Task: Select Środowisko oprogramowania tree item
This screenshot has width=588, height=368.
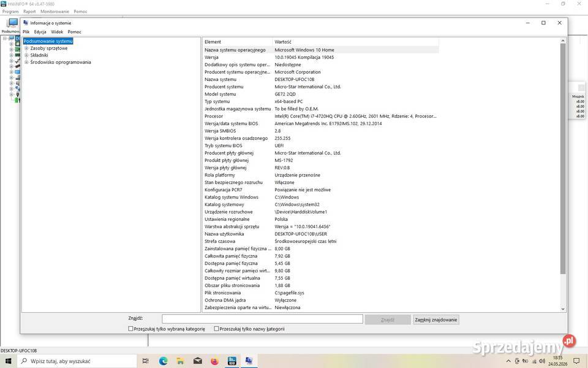Action: click(x=61, y=63)
